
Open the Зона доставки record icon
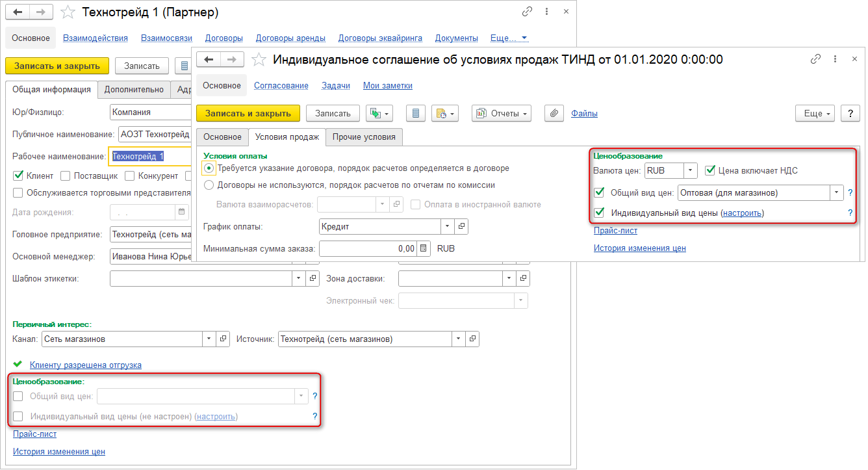(x=523, y=278)
